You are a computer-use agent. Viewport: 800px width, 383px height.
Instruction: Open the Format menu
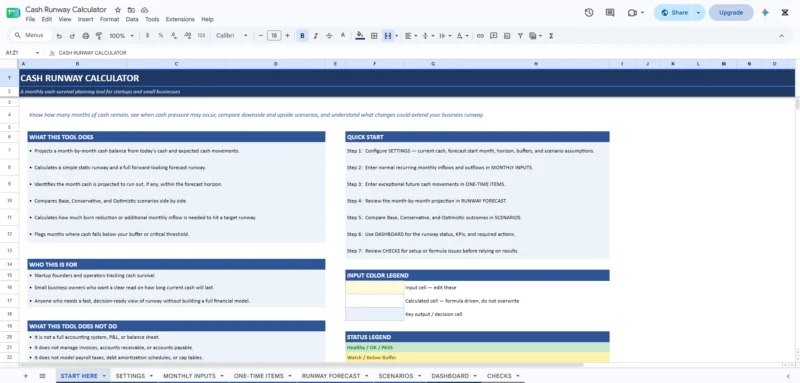[x=109, y=19]
